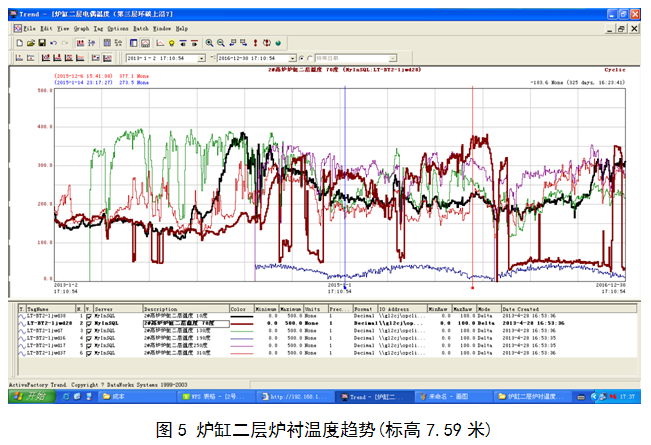Click the Zoom Out magnifier icon

220,43
